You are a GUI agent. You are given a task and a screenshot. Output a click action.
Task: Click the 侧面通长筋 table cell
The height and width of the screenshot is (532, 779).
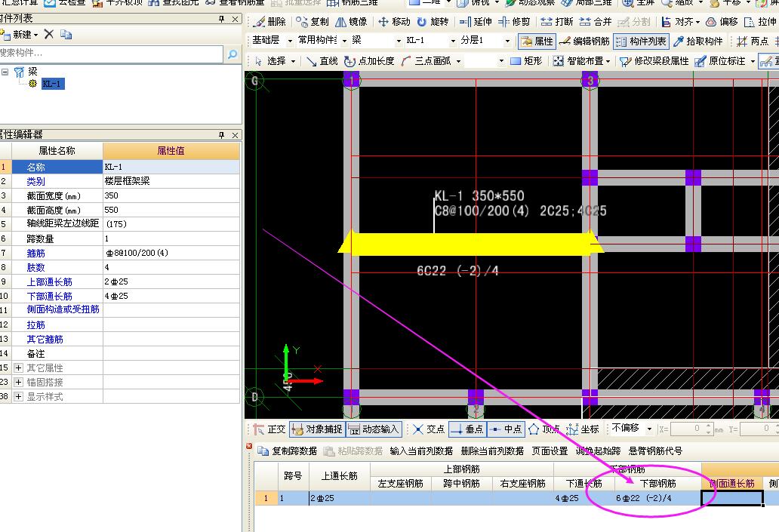coord(731,498)
